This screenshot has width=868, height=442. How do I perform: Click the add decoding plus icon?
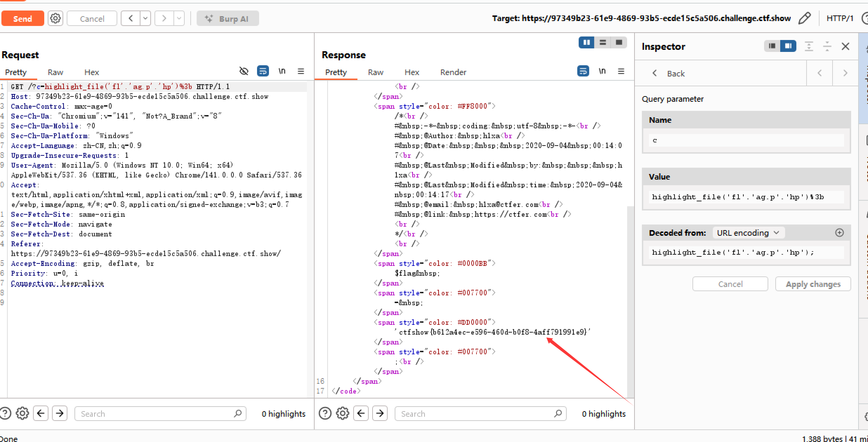tap(839, 233)
